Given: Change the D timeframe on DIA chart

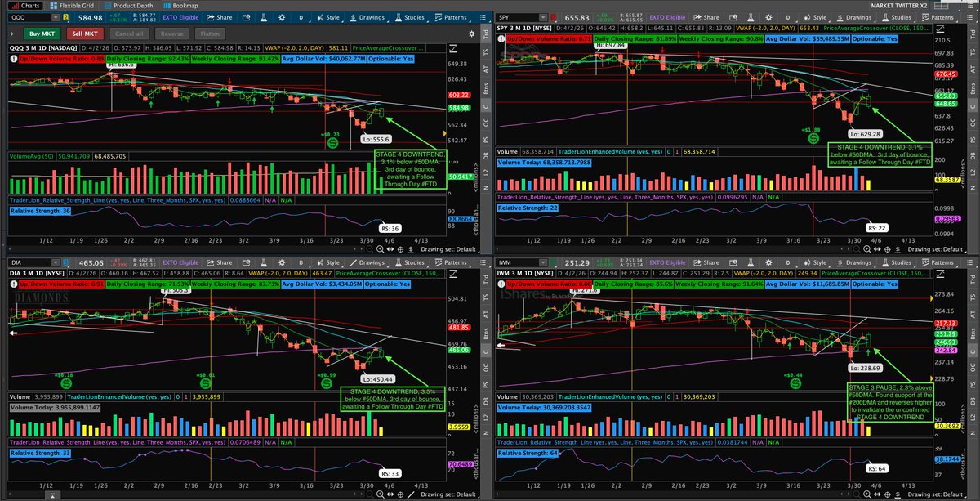Looking at the screenshot, I should 301,262.
